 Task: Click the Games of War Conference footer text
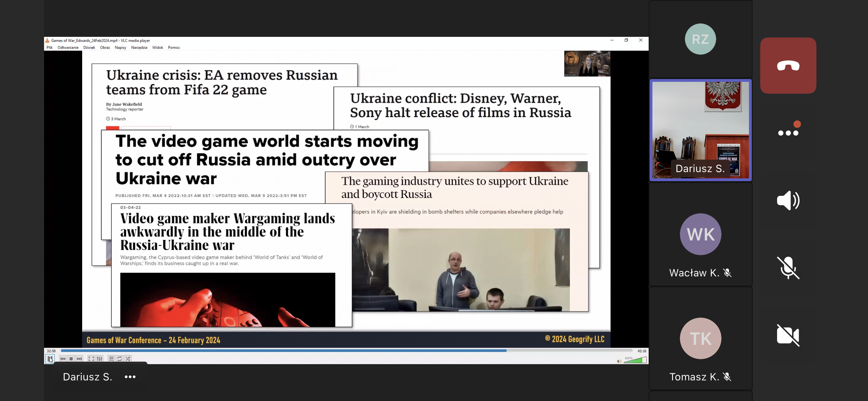pyautogui.click(x=153, y=340)
